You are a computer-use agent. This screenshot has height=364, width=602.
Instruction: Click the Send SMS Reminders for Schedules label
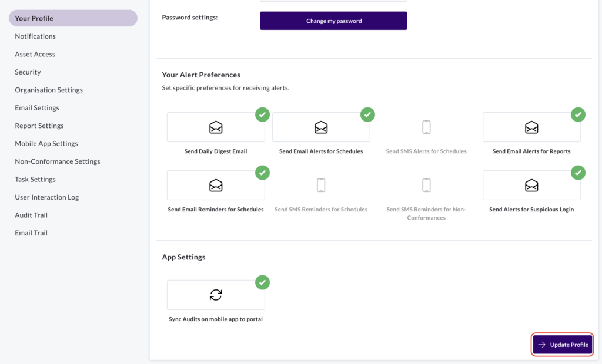tap(321, 210)
